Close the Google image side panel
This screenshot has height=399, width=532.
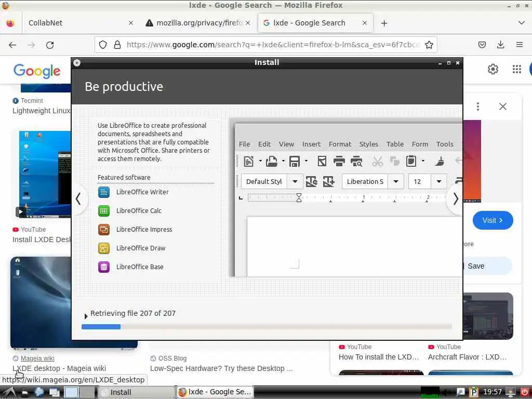coord(502,107)
